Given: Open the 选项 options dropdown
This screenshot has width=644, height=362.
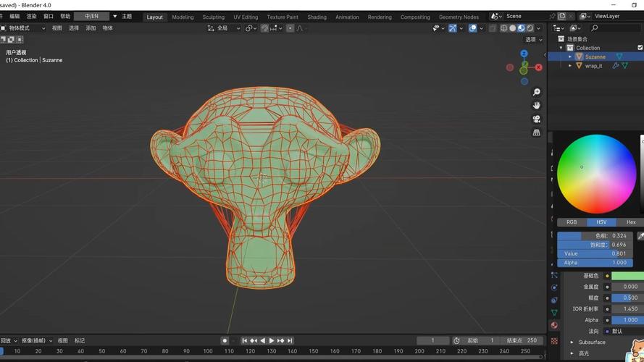Looking at the screenshot, I should [x=534, y=39].
